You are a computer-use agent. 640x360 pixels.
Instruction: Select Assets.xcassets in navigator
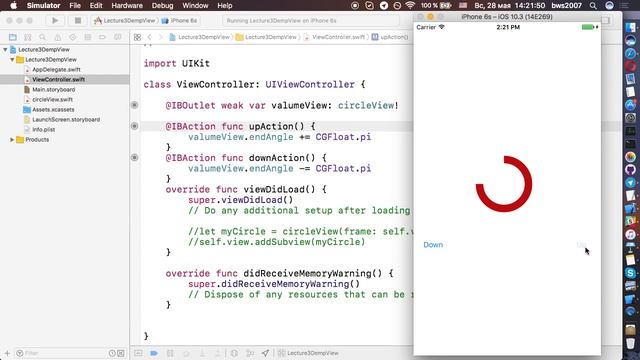[53, 110]
